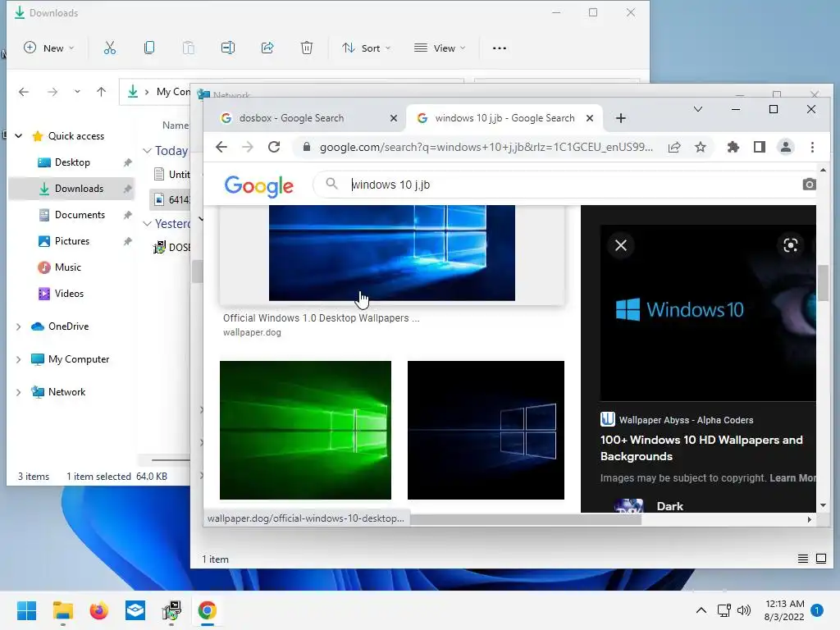The image size is (840, 630).
Task: Open the View dropdown menu
Action: point(440,48)
